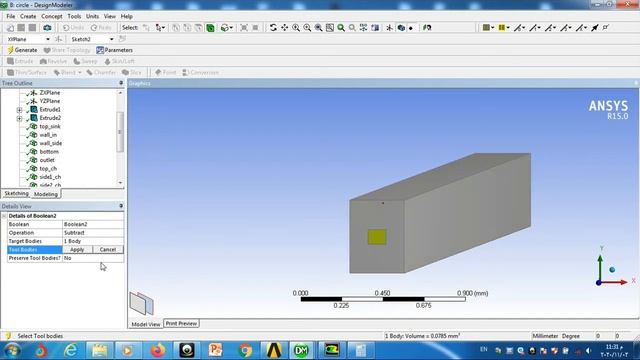Expand the Extrude1 tree node
The width and height of the screenshot is (640, 360).
(x=19, y=110)
